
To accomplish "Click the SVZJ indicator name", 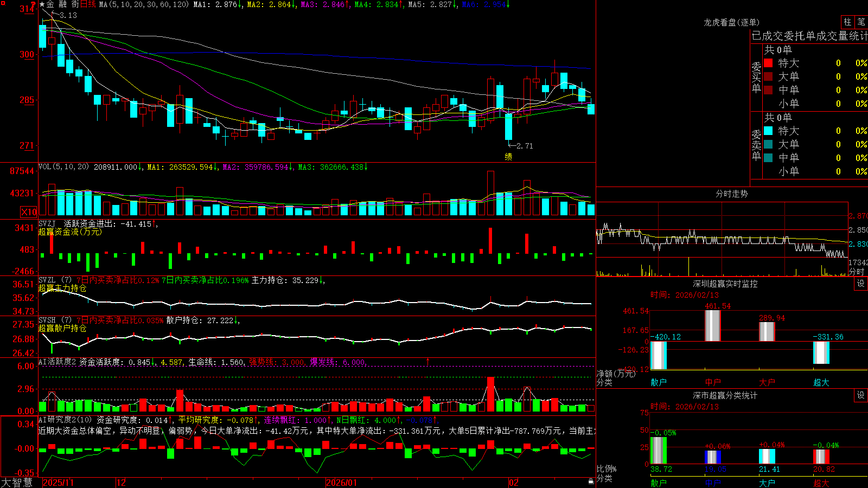I will 47,224.
